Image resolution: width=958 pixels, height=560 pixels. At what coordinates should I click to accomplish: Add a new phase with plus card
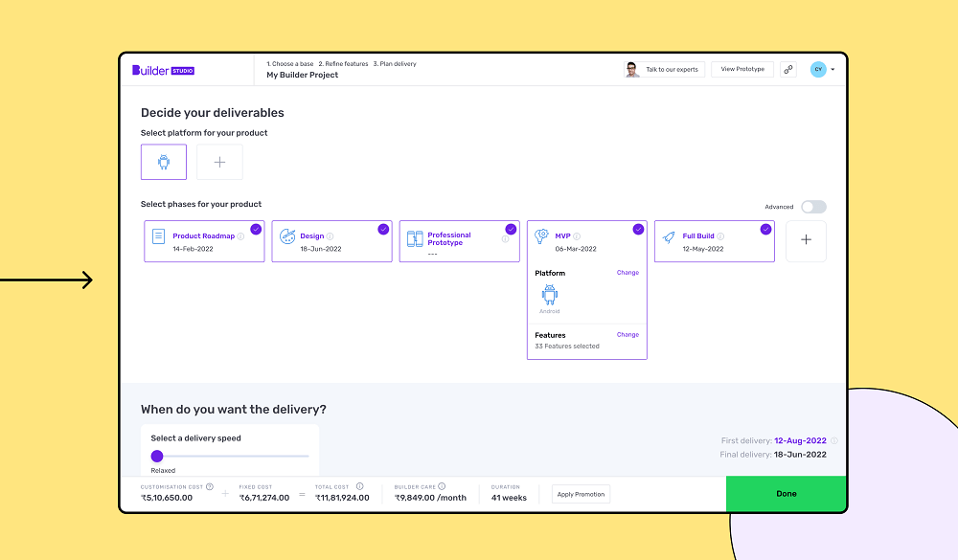(806, 240)
